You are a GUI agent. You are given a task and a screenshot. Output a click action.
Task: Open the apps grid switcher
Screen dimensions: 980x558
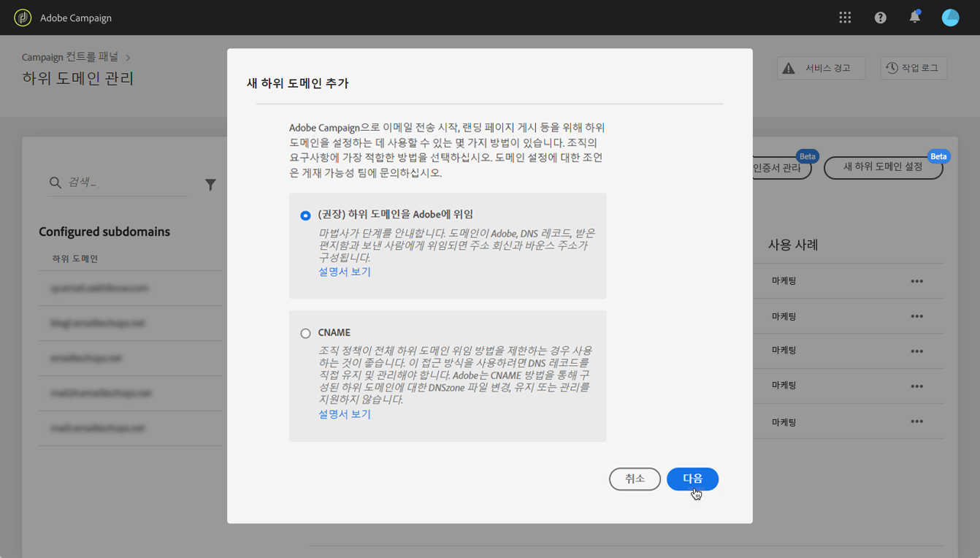(845, 18)
